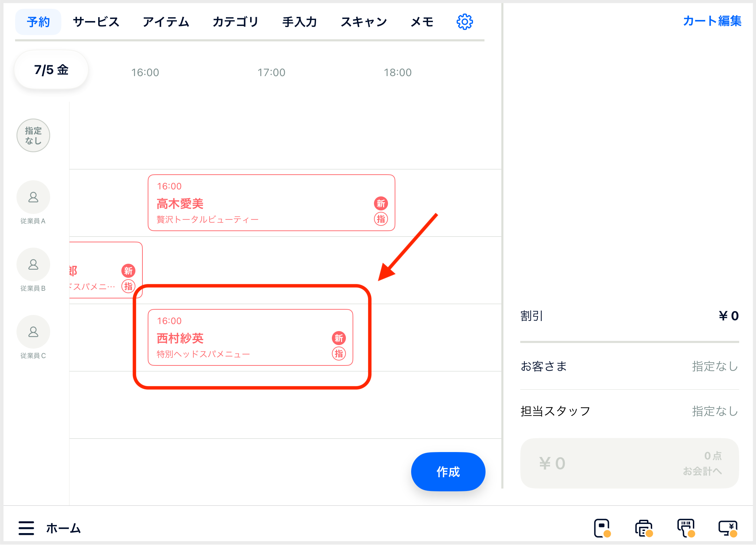Click 指 badge on 従業員B's reservation
The width and height of the screenshot is (756, 545).
[x=128, y=287]
